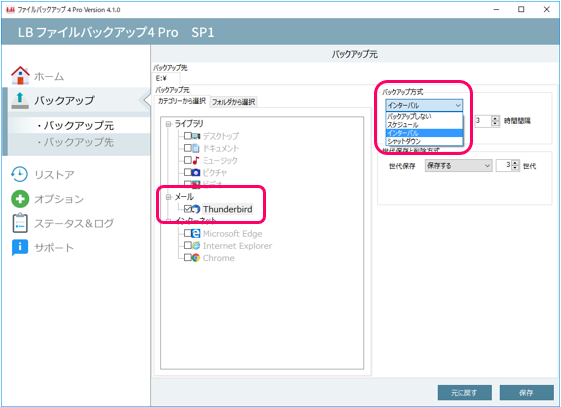The image size is (561, 407).
Task: Click the Internet Explorer icon
Action: click(x=196, y=245)
